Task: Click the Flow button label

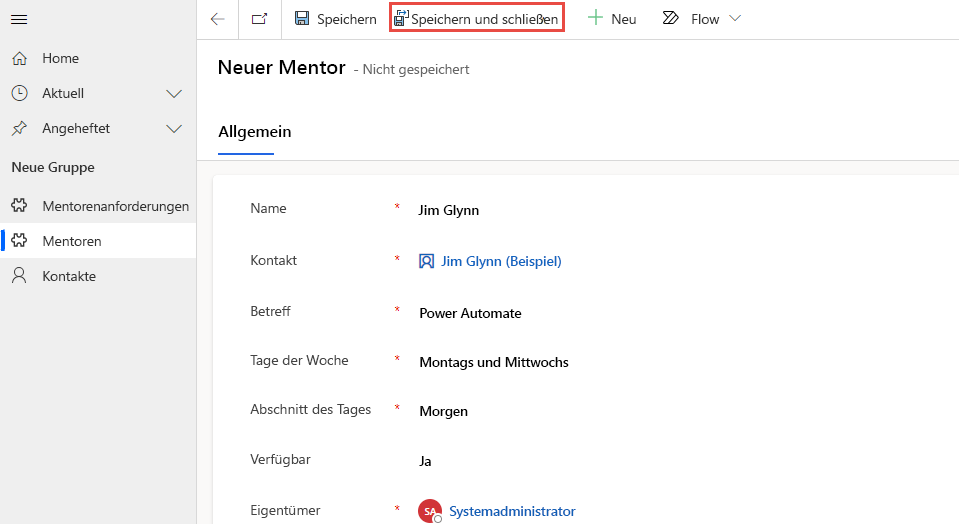Action: point(705,20)
